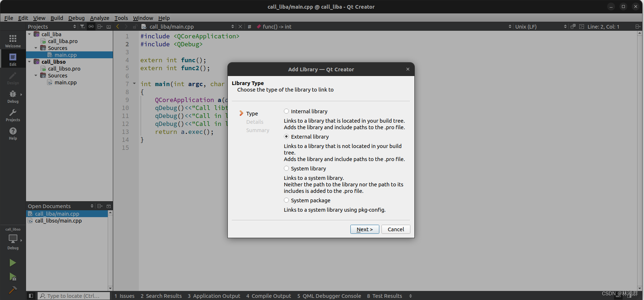Open the Compile Output pane
644x300 pixels.
(x=269, y=296)
